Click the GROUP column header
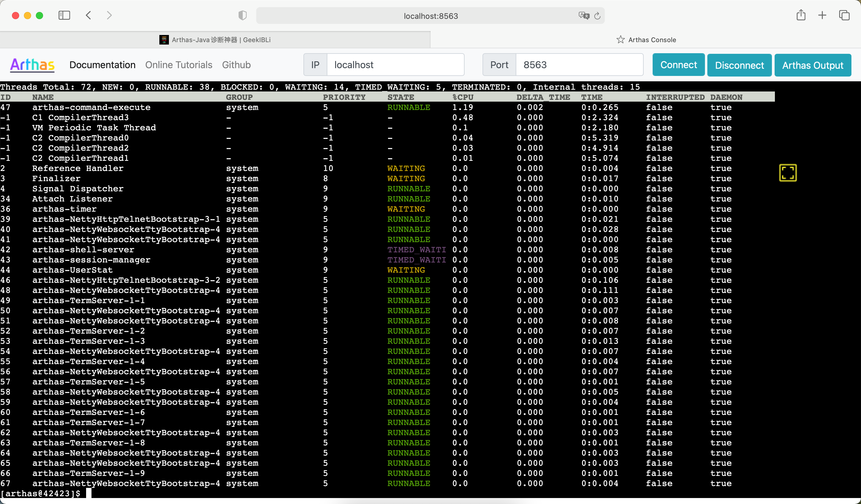 click(239, 97)
